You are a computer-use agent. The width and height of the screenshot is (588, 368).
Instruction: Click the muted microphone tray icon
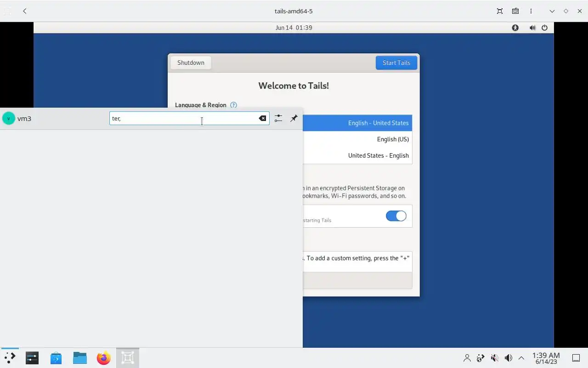click(494, 358)
